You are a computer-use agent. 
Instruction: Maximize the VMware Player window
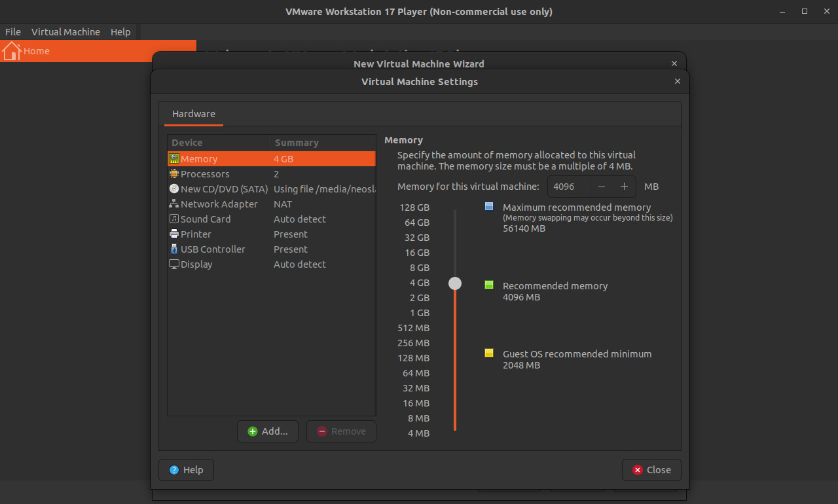click(x=805, y=11)
